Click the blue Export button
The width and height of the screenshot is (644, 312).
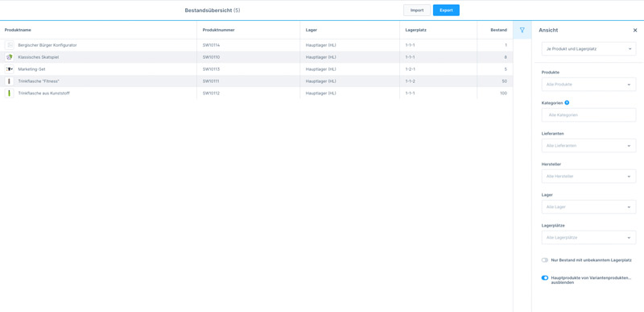[x=446, y=10]
